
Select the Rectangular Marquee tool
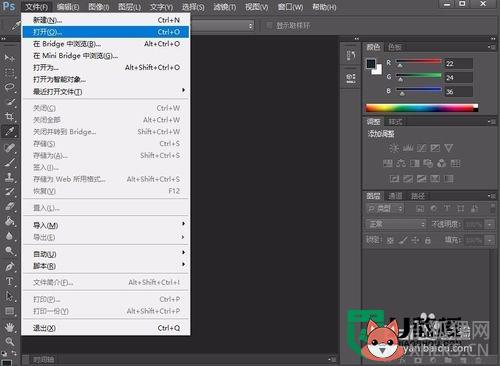click(x=9, y=72)
